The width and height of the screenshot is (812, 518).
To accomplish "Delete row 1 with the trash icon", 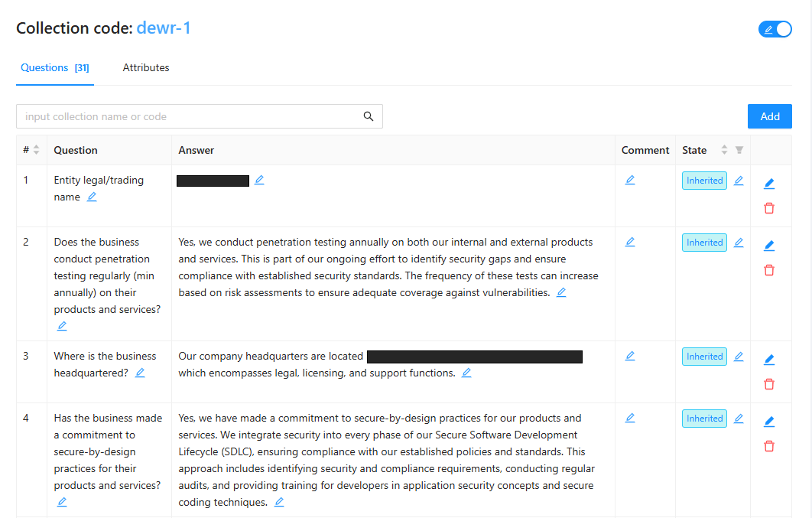I will pos(769,208).
